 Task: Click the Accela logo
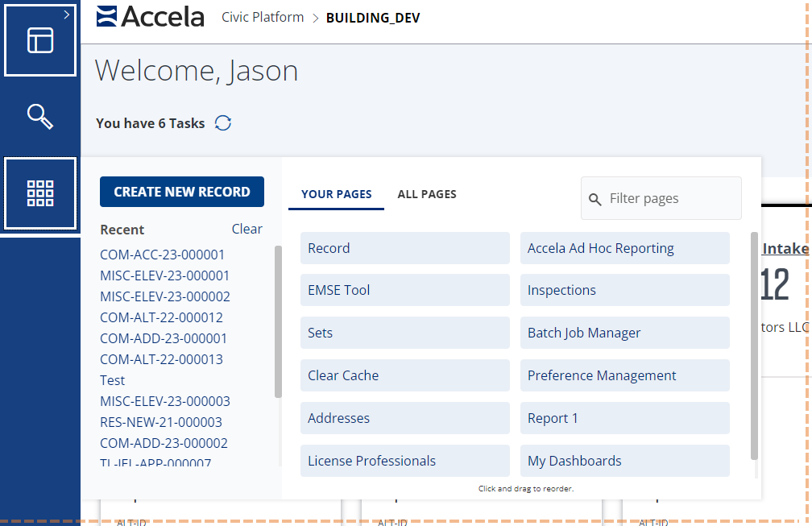(151, 17)
